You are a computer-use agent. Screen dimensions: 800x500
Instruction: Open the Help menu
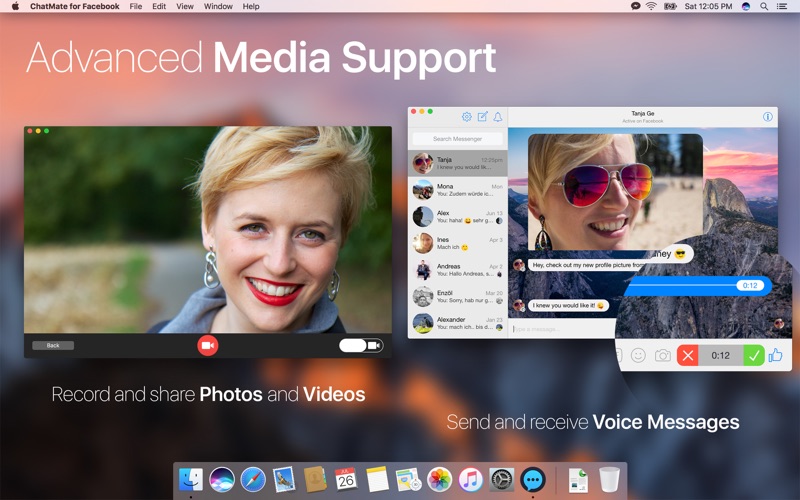coord(251,6)
